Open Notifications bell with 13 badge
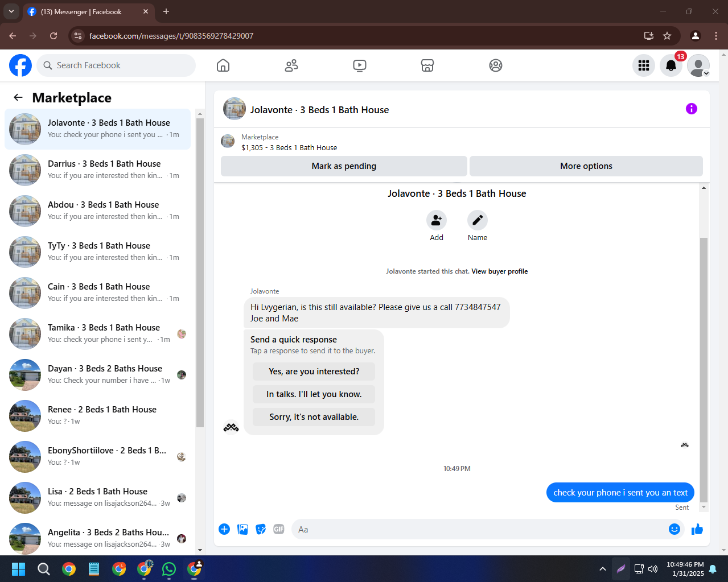 coord(671,65)
